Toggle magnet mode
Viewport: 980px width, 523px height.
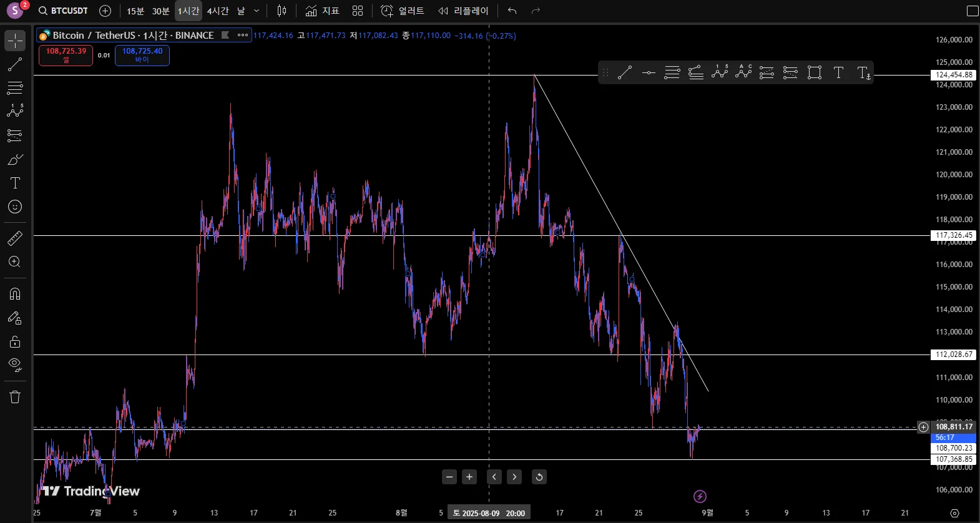pyautogui.click(x=15, y=294)
